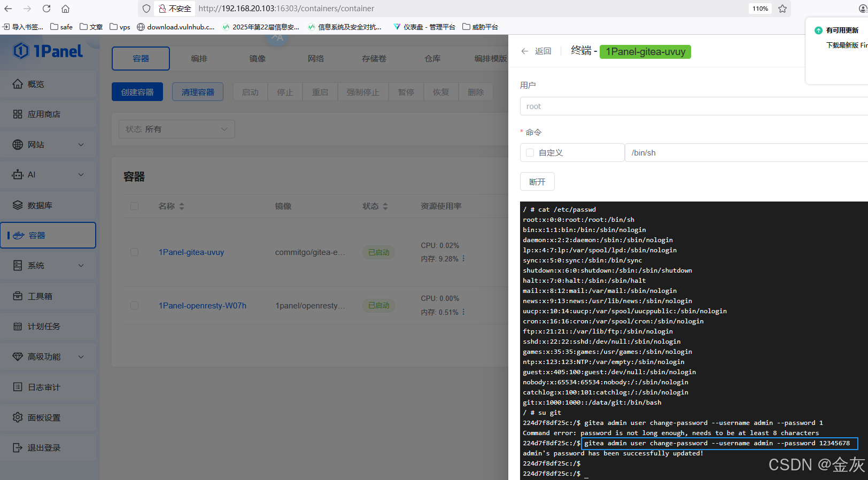Click the insecure connection lock icon

coord(162,9)
